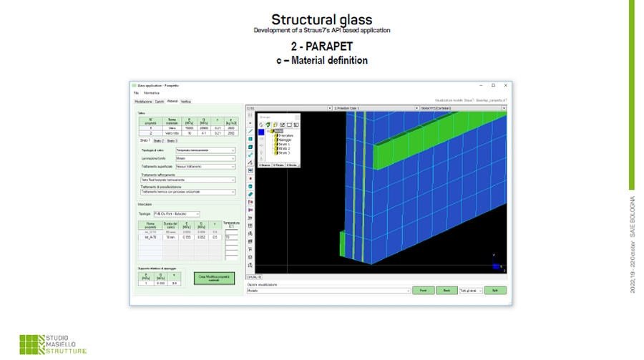Image resolution: width=644 pixels, height=360 pixels.
Task: Click the refresh icon in Groups panel
Action: point(262,125)
